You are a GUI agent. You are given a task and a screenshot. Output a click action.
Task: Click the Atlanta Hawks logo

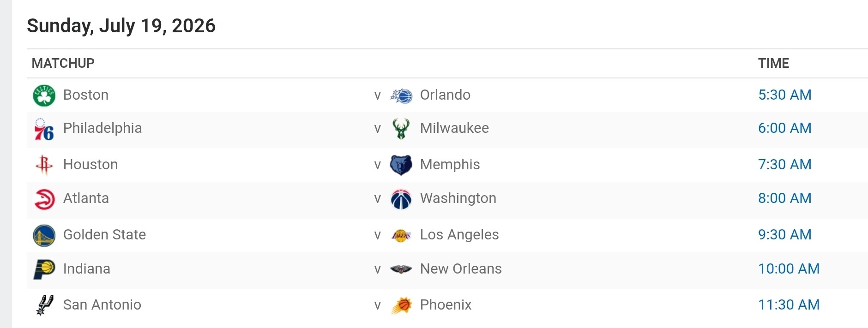[x=45, y=199]
